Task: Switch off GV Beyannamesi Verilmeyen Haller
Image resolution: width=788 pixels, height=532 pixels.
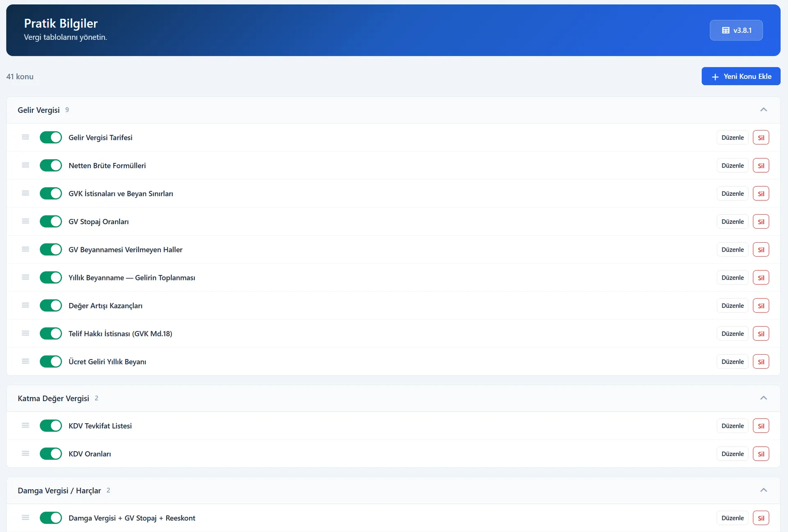Action: tap(51, 250)
